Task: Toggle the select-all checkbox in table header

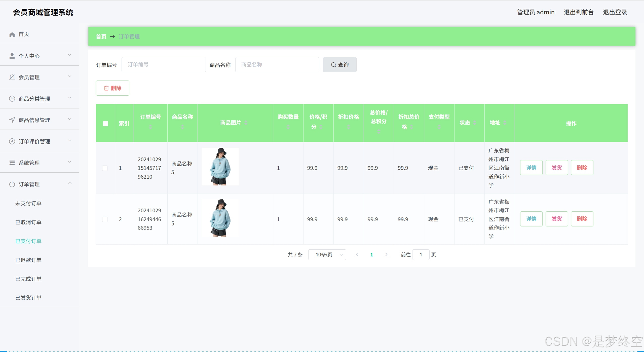Action: 105,124
